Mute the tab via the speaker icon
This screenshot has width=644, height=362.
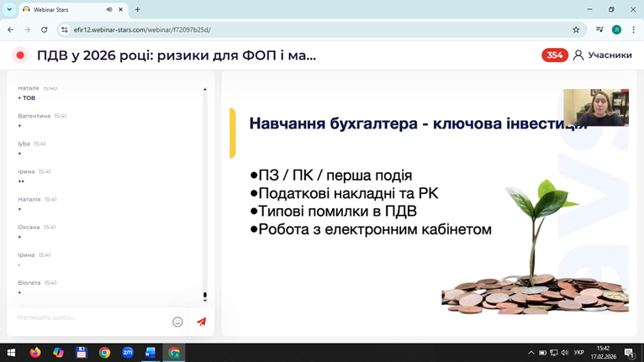click(109, 10)
